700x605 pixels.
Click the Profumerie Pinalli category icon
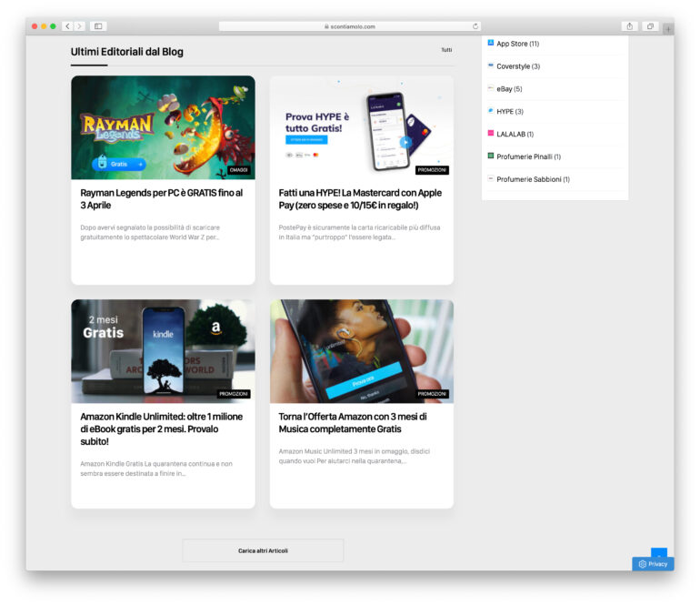(491, 156)
